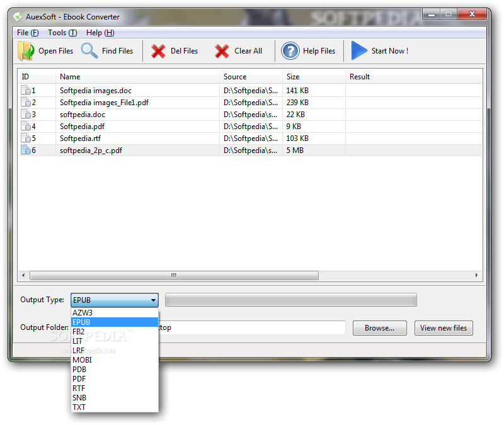The image size is (504, 425).
Task: Click the Start Now ! label
Action: point(390,51)
